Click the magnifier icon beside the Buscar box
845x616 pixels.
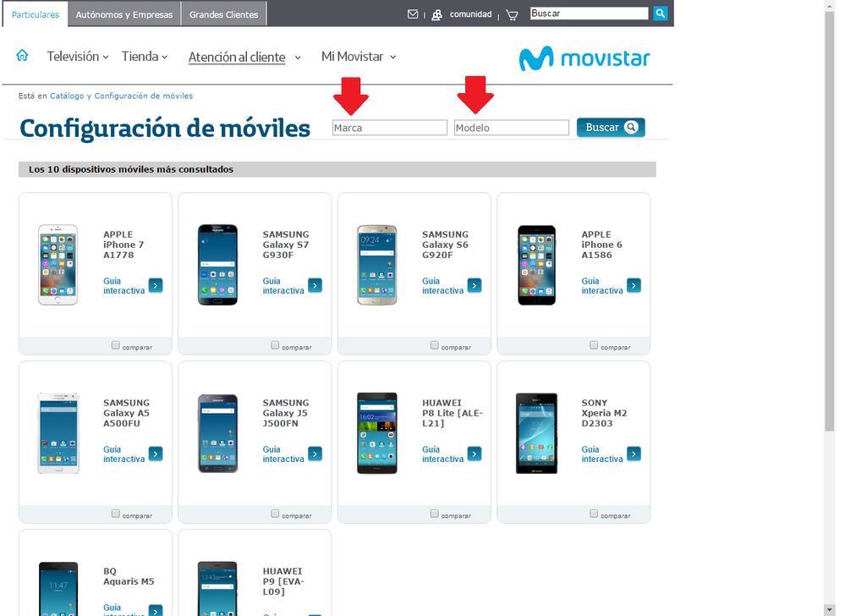(661, 13)
